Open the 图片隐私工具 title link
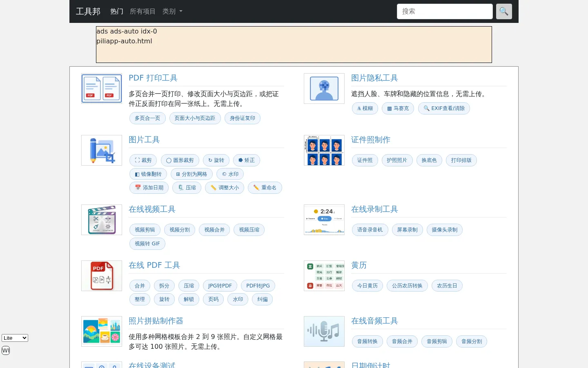 click(374, 78)
